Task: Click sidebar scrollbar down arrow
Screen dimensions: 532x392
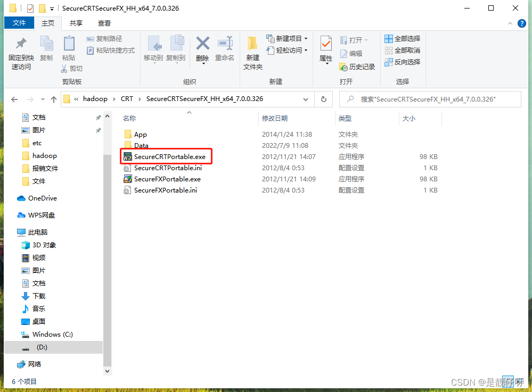Action: 107,371
